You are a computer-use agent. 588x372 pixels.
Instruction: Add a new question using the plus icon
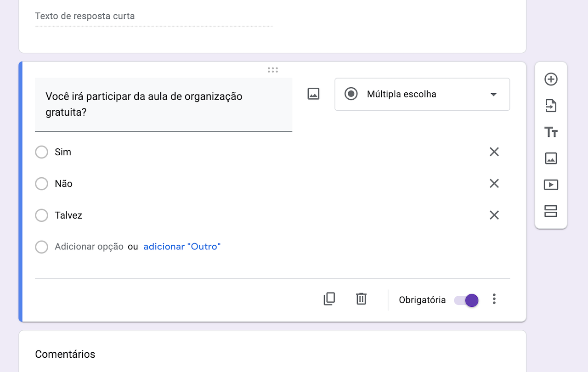tap(551, 79)
